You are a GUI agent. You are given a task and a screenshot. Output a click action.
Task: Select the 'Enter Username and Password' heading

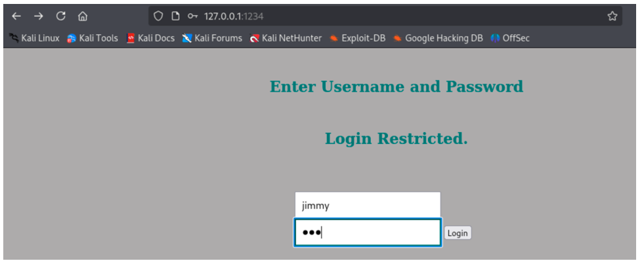pyautogui.click(x=397, y=87)
